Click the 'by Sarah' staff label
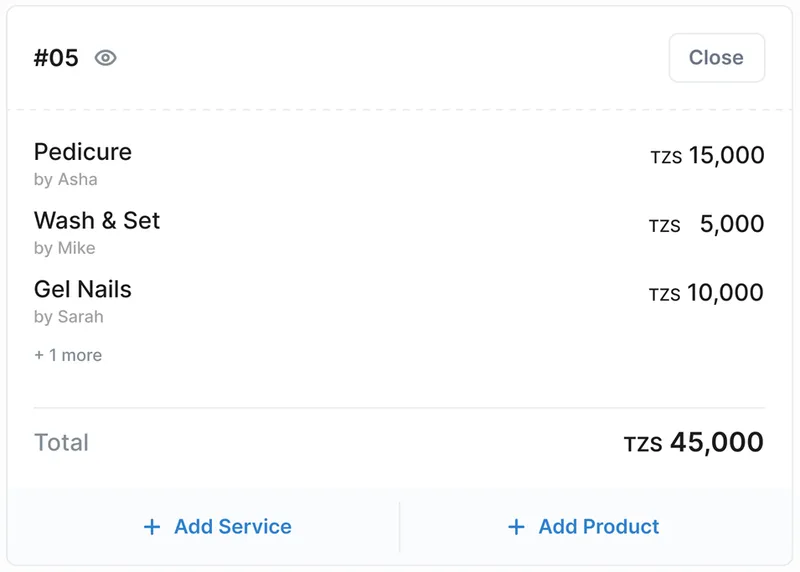800x572 pixels. tap(68, 317)
